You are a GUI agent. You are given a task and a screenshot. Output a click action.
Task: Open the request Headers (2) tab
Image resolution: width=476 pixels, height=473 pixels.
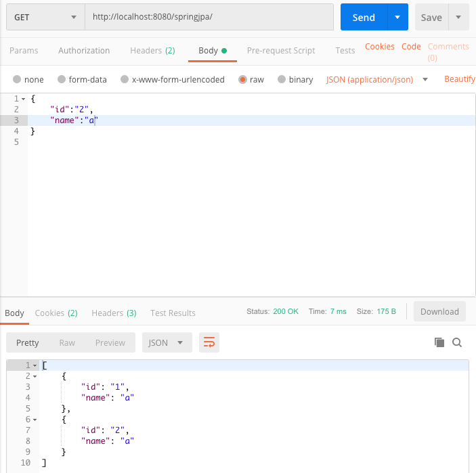tap(152, 50)
